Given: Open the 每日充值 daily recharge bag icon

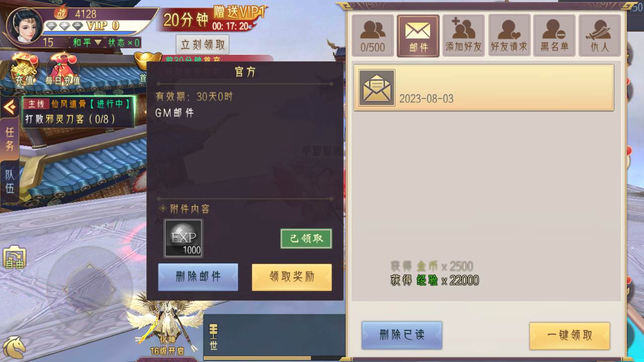Looking at the screenshot, I should click(x=62, y=70).
